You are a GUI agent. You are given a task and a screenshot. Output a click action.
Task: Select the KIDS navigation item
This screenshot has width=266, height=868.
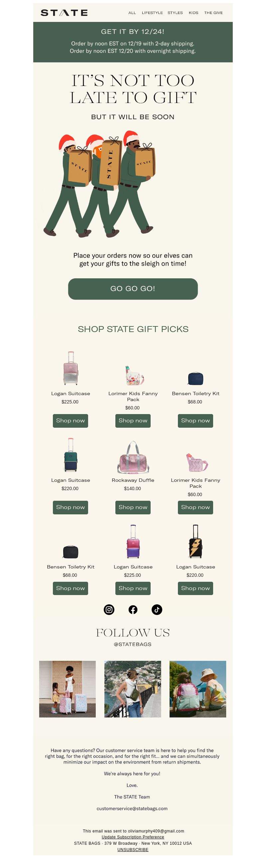pos(194,13)
